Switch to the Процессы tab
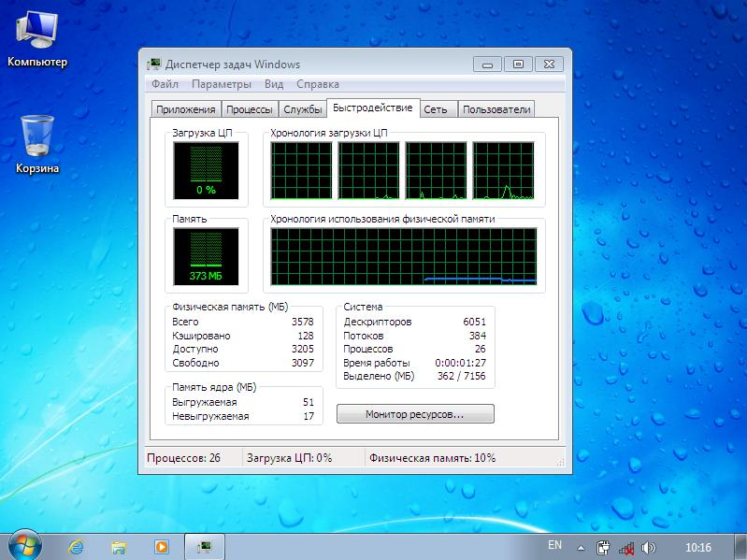Screen dimensions: 747x560 click(x=251, y=109)
